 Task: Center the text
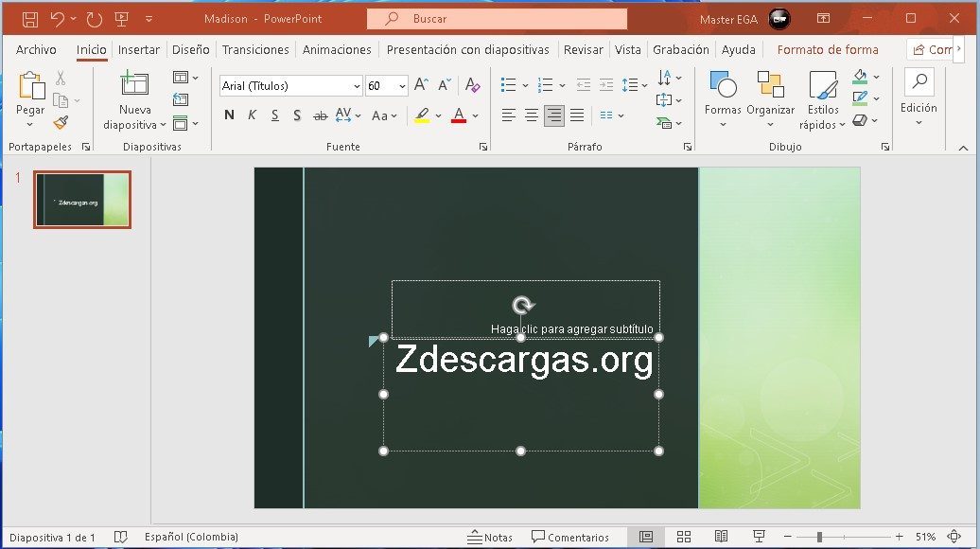pos(532,115)
